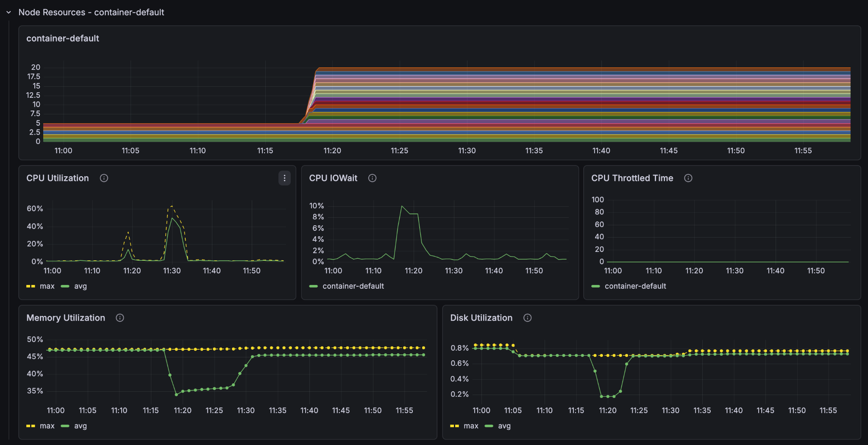View the CPU IOWait panel description icon
The width and height of the screenshot is (868, 445).
(x=372, y=178)
